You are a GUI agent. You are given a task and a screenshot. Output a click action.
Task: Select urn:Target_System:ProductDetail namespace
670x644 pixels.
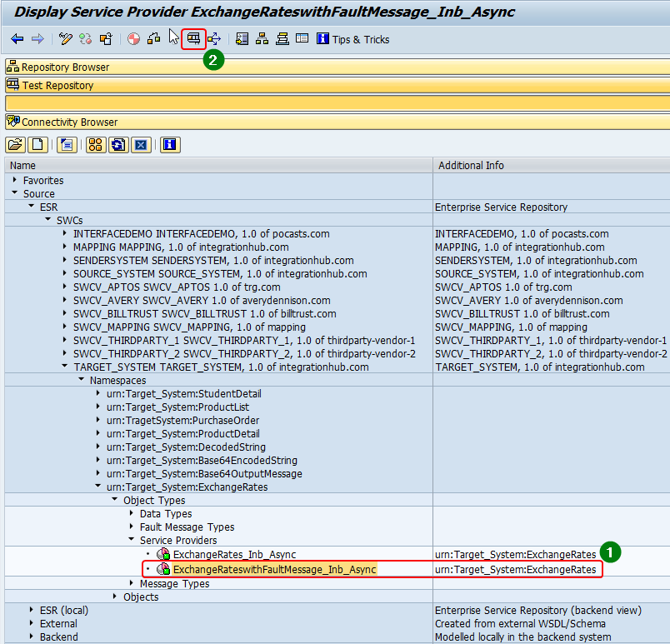(x=182, y=433)
